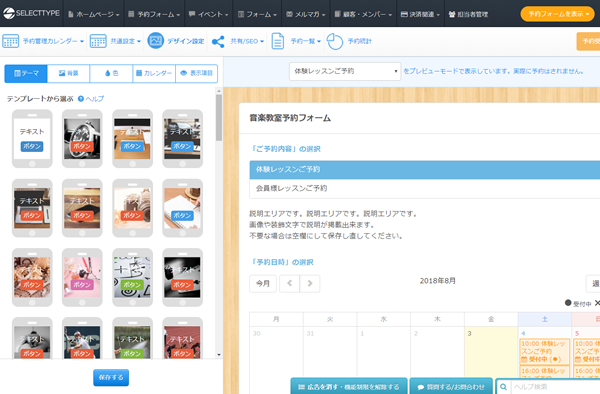Image resolution: width=600 pixels, height=394 pixels.
Task: Open the 顧客・メンバー menu
Action: click(x=363, y=14)
